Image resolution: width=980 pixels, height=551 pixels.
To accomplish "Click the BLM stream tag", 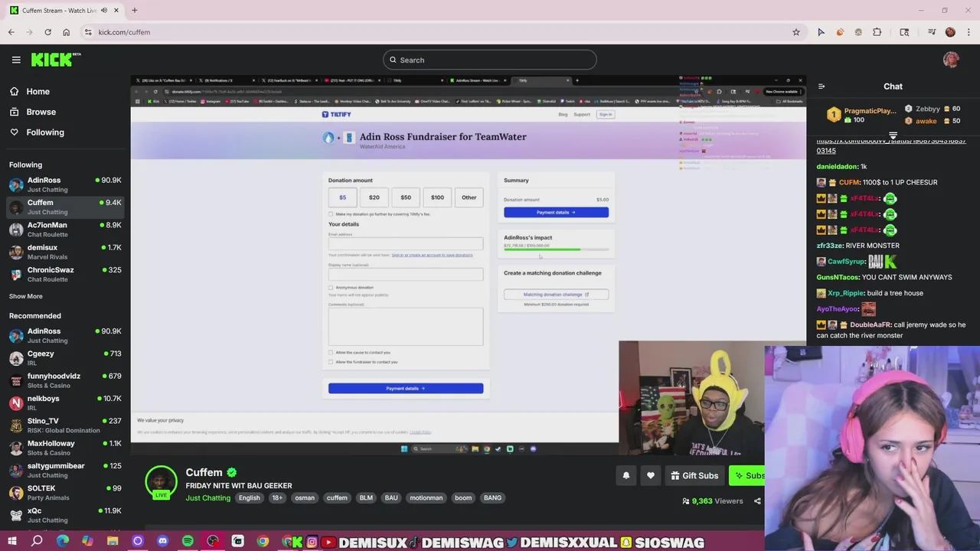I will 366,497.
